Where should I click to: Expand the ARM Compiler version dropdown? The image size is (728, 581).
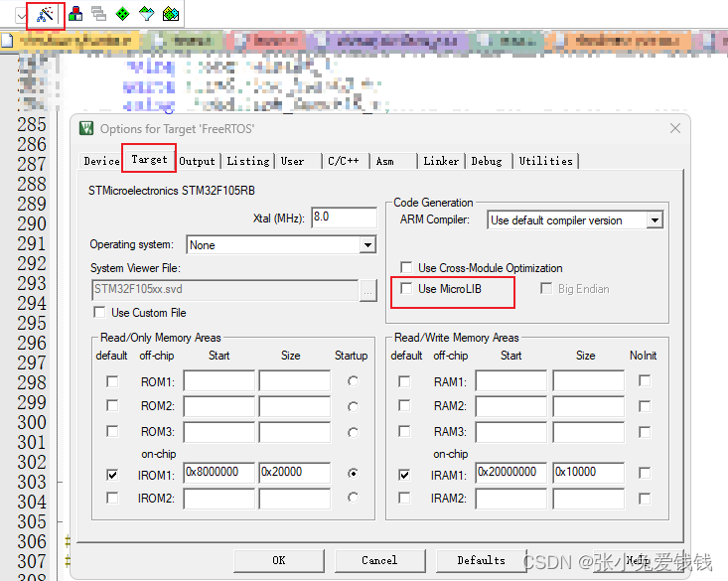coord(655,220)
